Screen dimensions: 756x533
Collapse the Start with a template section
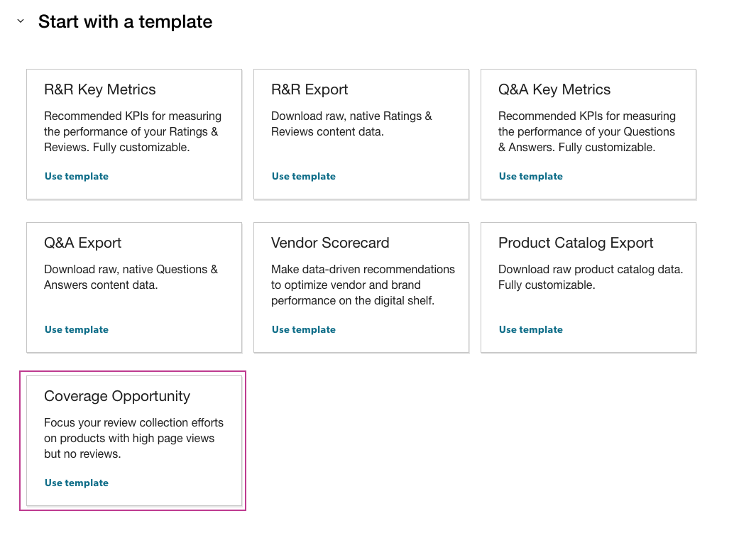pos(21,21)
